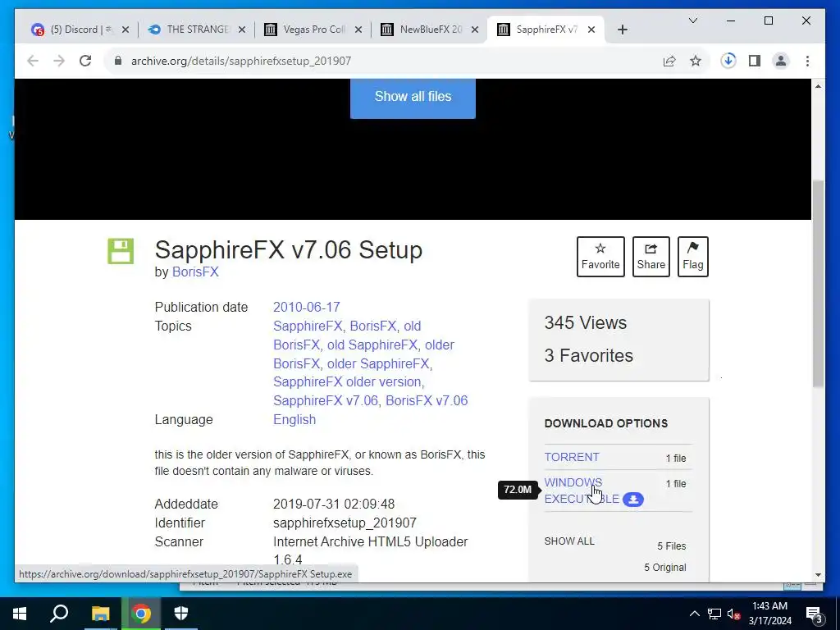Select the SapphireFX v7 tab
This screenshot has height=630, width=840.
point(546,30)
